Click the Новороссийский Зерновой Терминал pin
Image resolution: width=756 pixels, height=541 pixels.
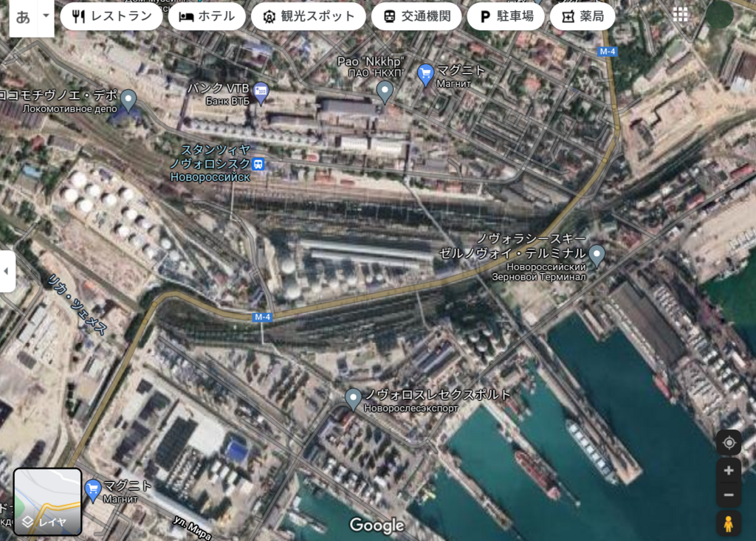597,255
